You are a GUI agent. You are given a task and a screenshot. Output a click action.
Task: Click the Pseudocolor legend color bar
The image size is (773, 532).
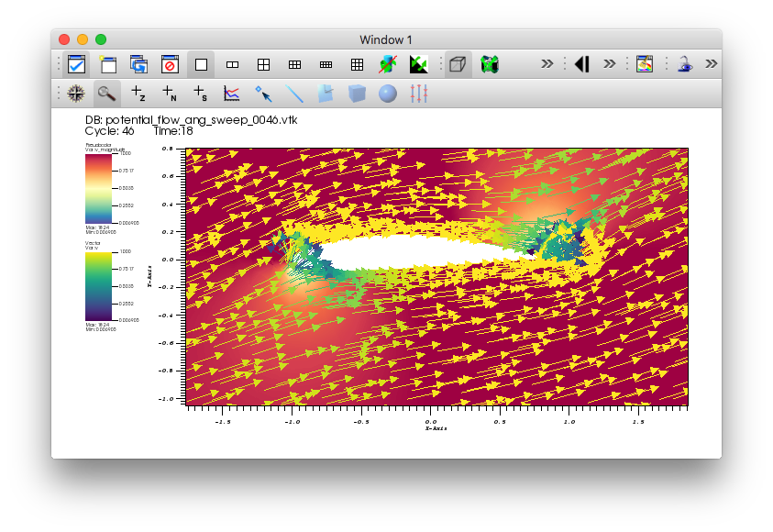[x=98, y=189]
